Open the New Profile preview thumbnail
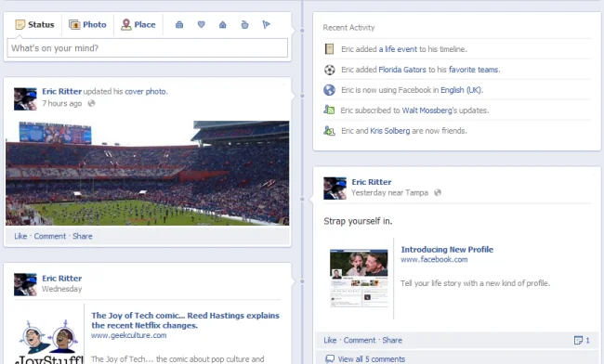The width and height of the screenshot is (604, 364). click(x=359, y=278)
